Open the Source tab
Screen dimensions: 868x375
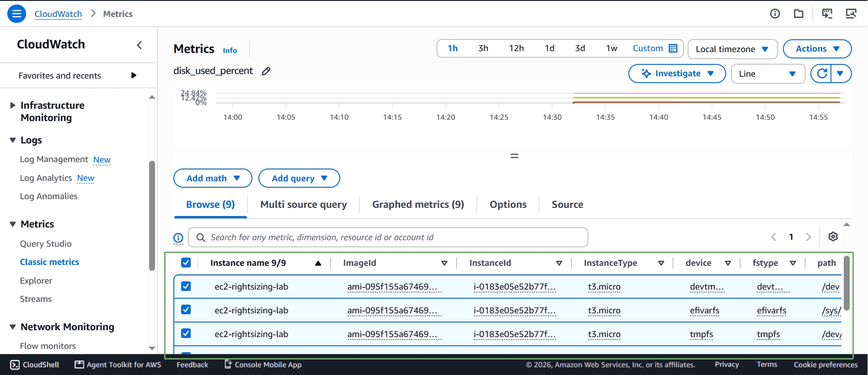click(567, 205)
